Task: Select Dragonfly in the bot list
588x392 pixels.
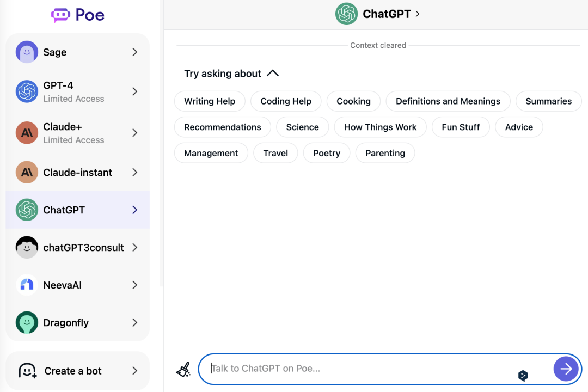Action: point(78,322)
